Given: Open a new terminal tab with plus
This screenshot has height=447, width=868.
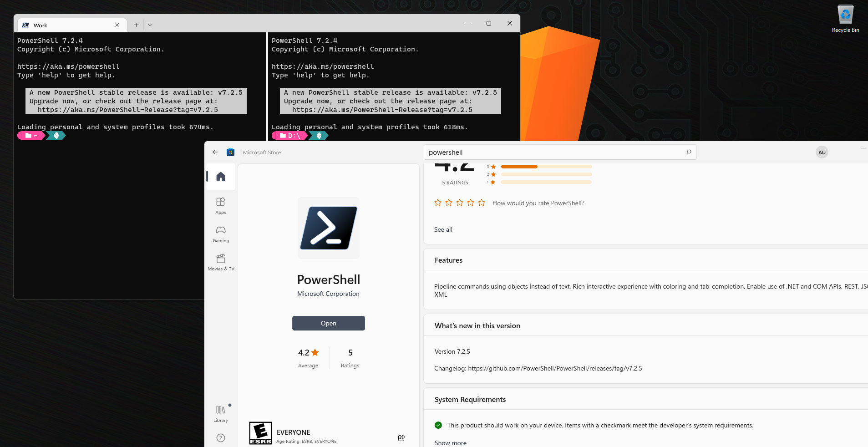Looking at the screenshot, I should click(136, 25).
